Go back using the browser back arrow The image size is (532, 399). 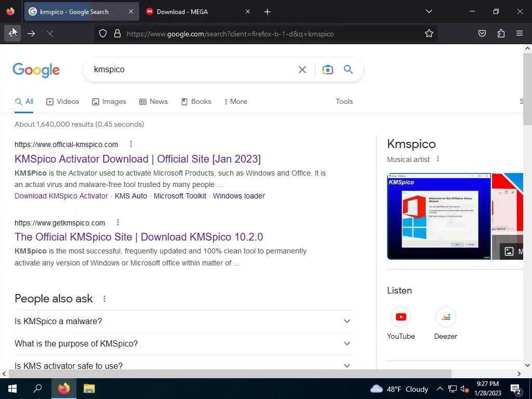tap(12, 33)
